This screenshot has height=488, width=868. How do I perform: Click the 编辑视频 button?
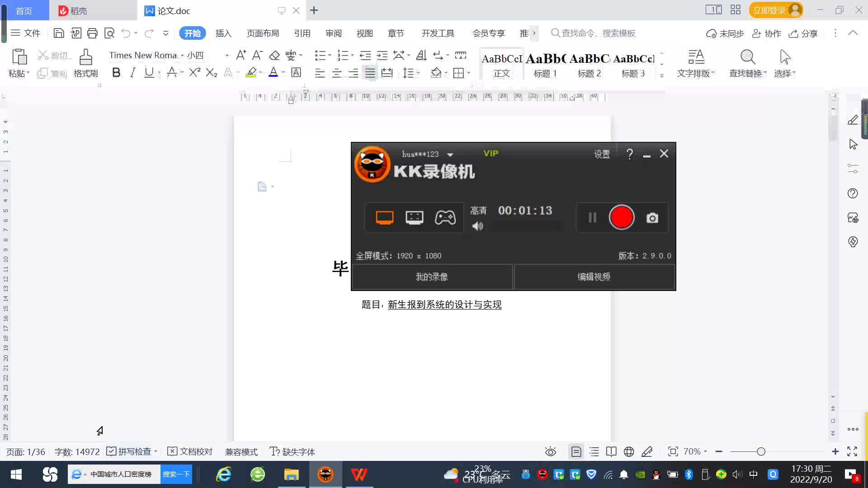pyautogui.click(x=594, y=277)
